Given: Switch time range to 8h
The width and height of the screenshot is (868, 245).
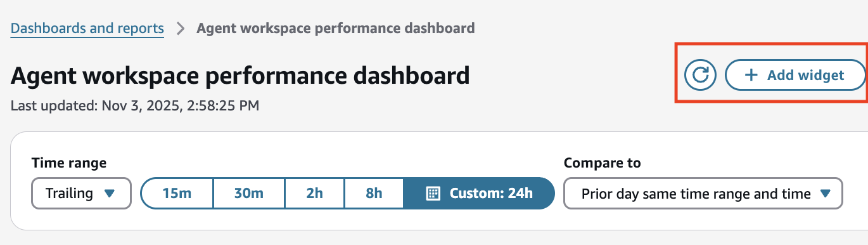Looking at the screenshot, I should click(374, 193).
